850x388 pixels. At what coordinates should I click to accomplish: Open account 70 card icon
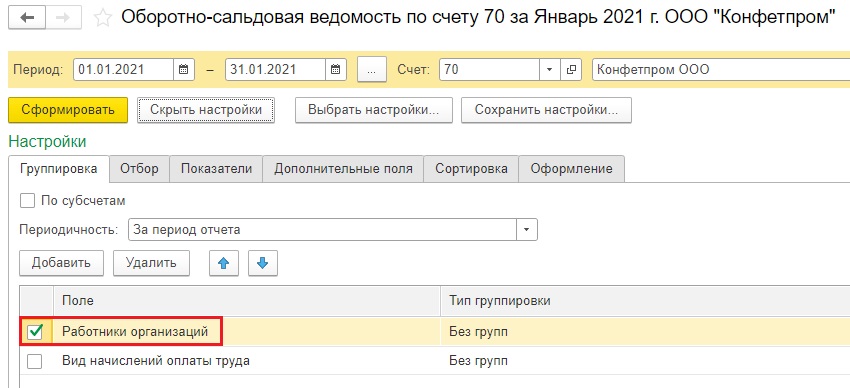(x=570, y=69)
